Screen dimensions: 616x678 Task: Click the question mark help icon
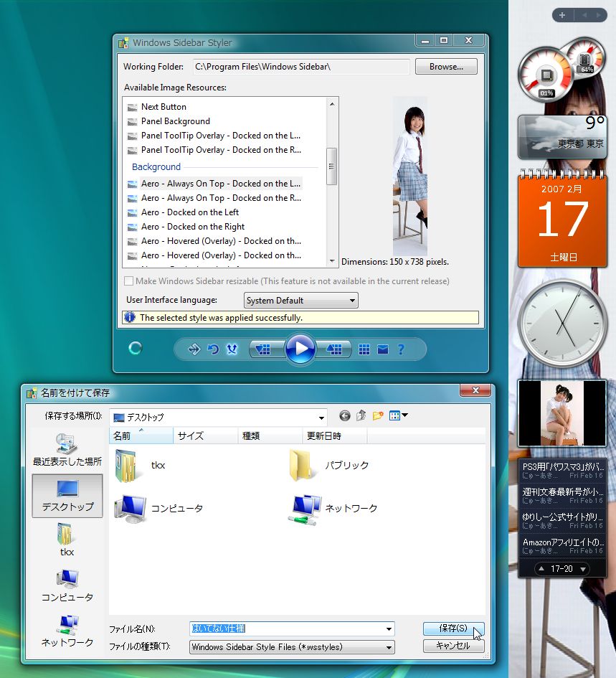(x=401, y=349)
